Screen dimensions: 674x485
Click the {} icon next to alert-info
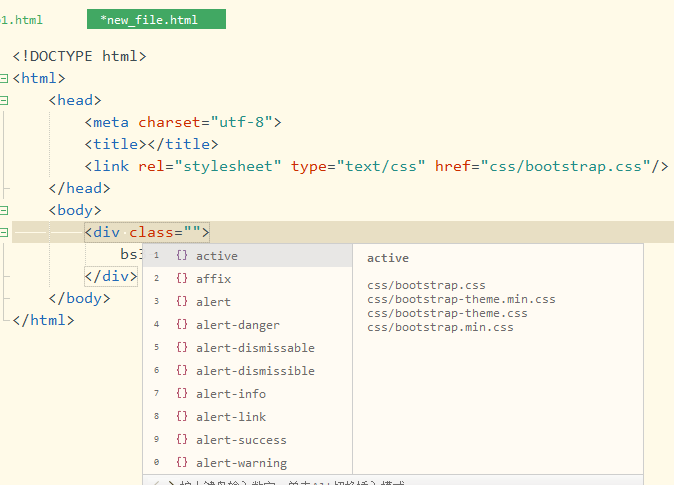pos(182,394)
